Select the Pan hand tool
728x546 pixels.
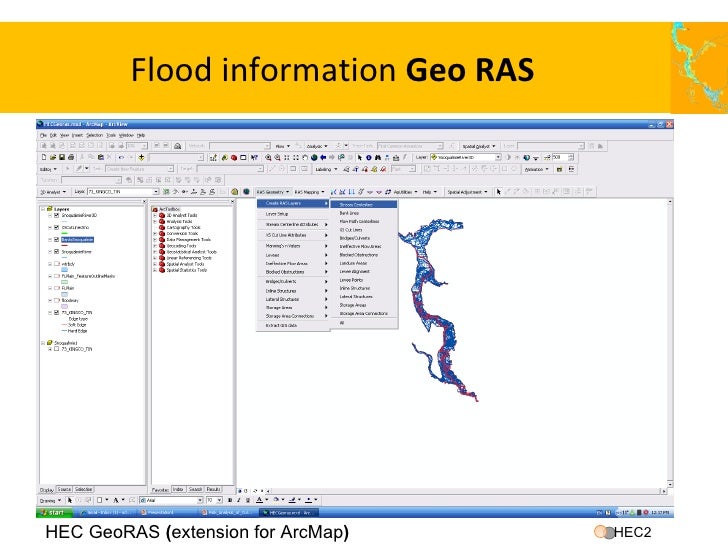(305, 157)
